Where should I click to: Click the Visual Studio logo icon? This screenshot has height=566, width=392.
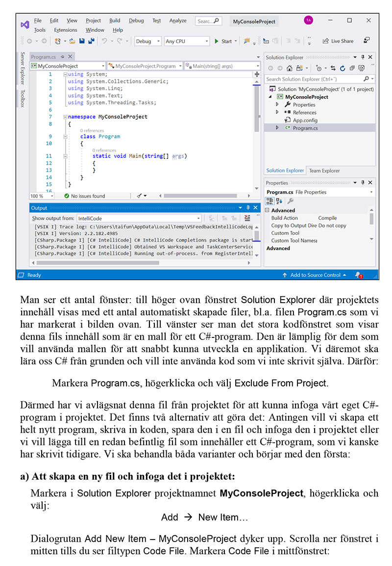[x=25, y=25]
